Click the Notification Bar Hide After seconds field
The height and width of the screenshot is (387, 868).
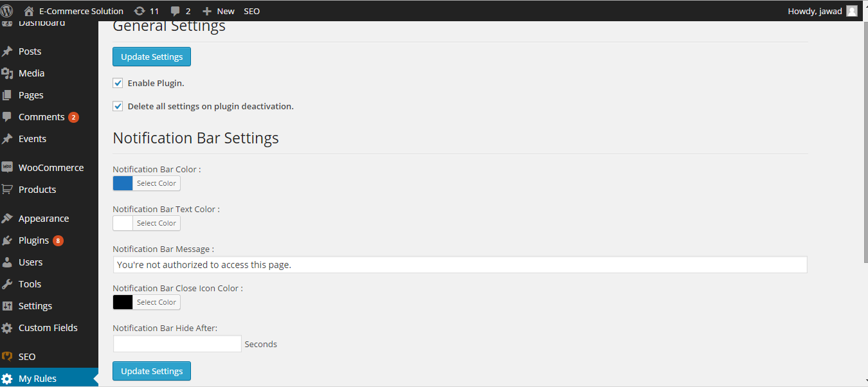[177, 344]
